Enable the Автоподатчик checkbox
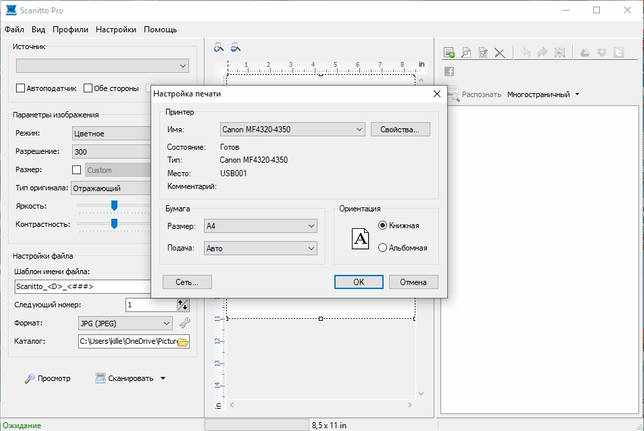 (x=20, y=88)
